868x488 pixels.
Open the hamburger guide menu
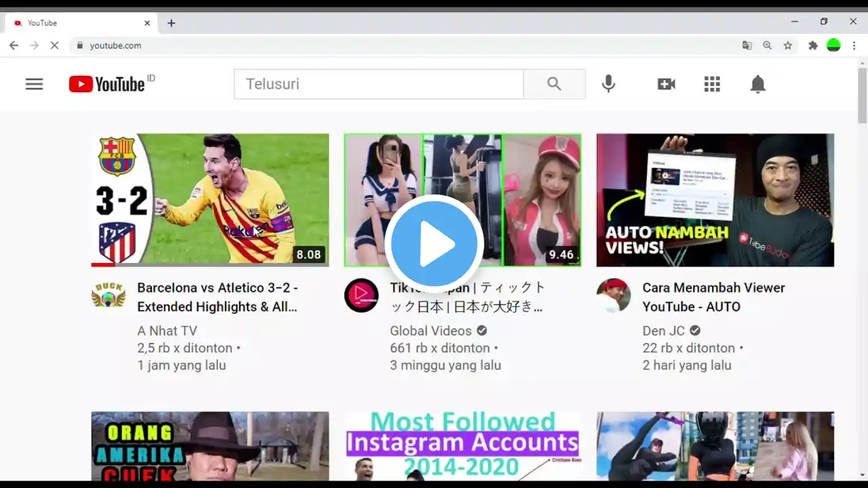(34, 84)
